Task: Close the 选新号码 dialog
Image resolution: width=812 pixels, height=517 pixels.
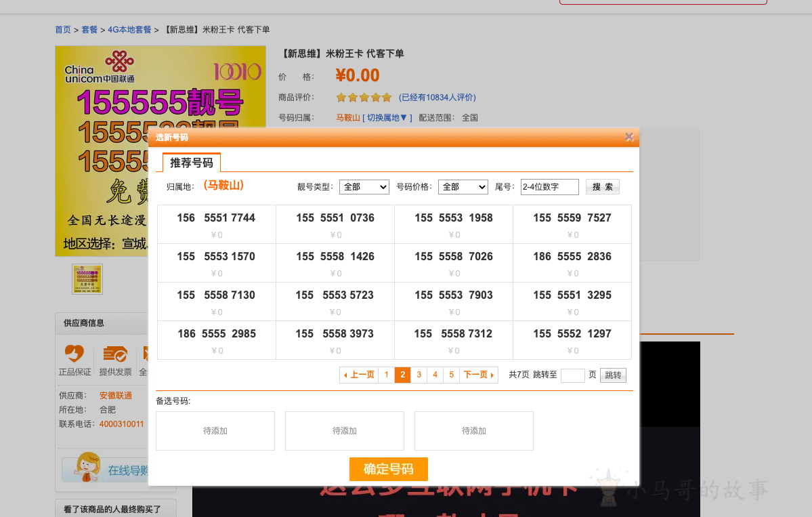Action: (x=629, y=138)
